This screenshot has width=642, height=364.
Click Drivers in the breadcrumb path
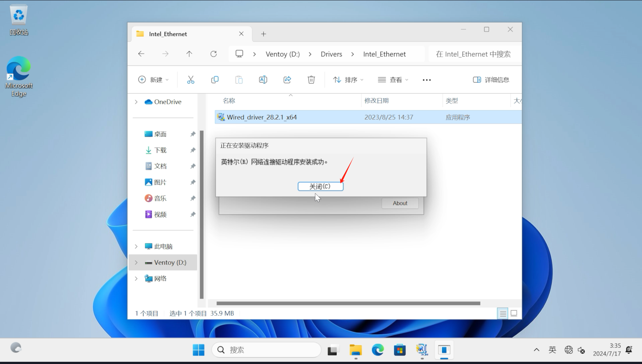click(331, 54)
